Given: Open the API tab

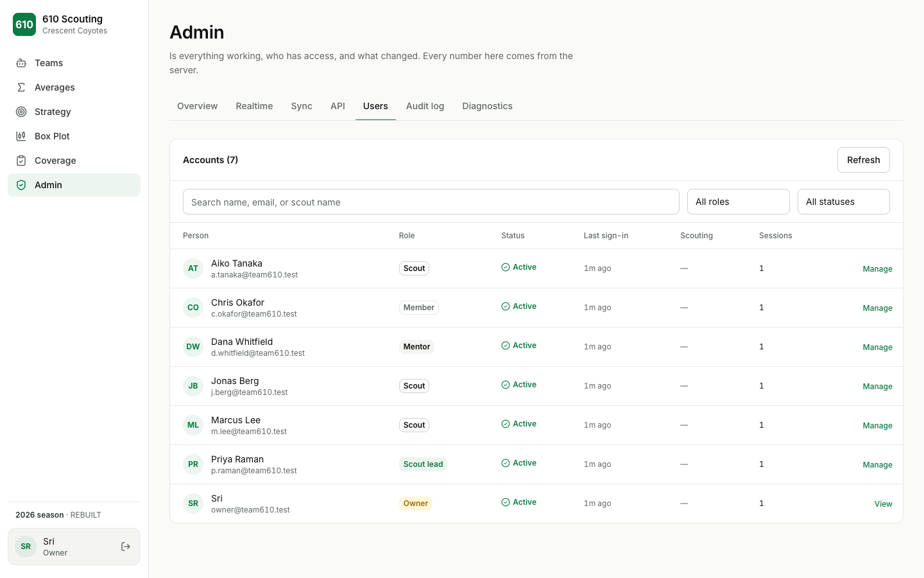Looking at the screenshot, I should 338,106.
